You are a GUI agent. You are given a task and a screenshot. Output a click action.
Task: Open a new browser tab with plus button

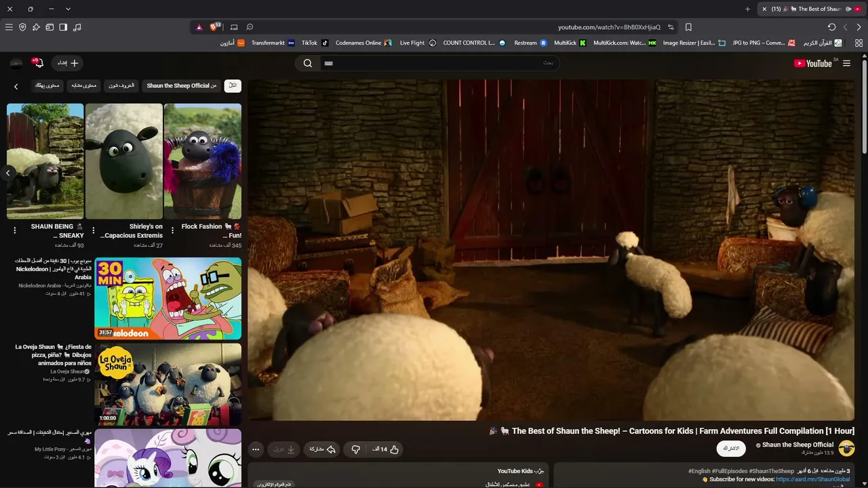pos(747,9)
